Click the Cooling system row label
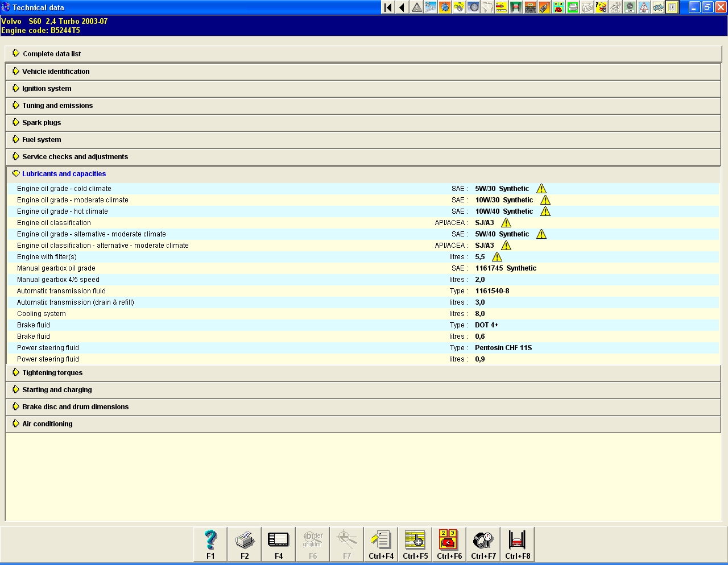Screen dimensions: 728x565 pos(42,314)
